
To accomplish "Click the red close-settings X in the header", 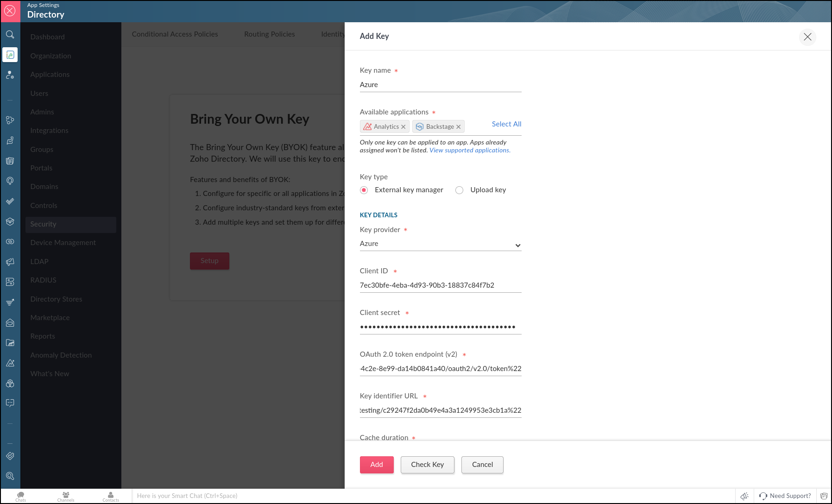I will [x=10, y=11].
